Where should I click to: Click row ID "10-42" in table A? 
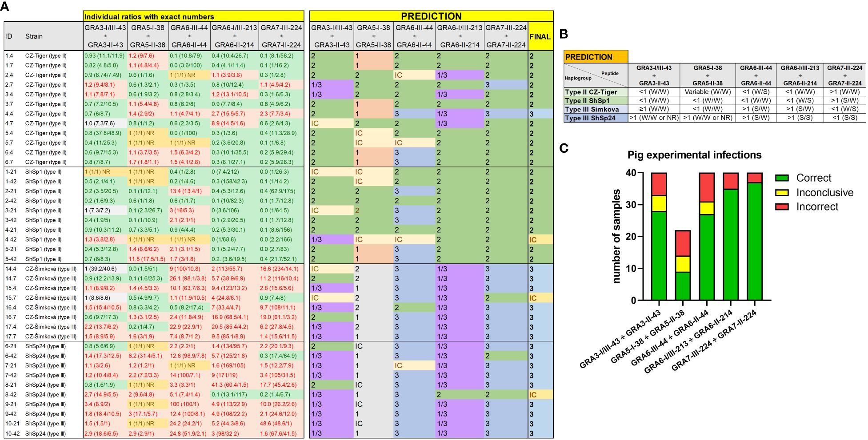[12, 434]
